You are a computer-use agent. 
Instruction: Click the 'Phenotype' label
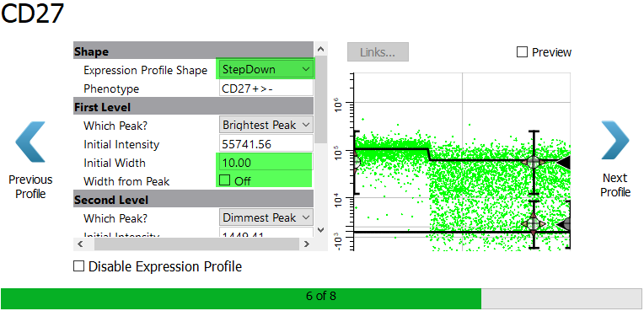[111, 88]
